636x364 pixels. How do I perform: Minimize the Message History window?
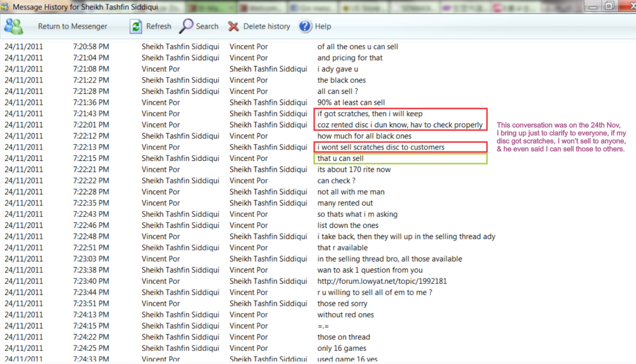tap(593, 6)
